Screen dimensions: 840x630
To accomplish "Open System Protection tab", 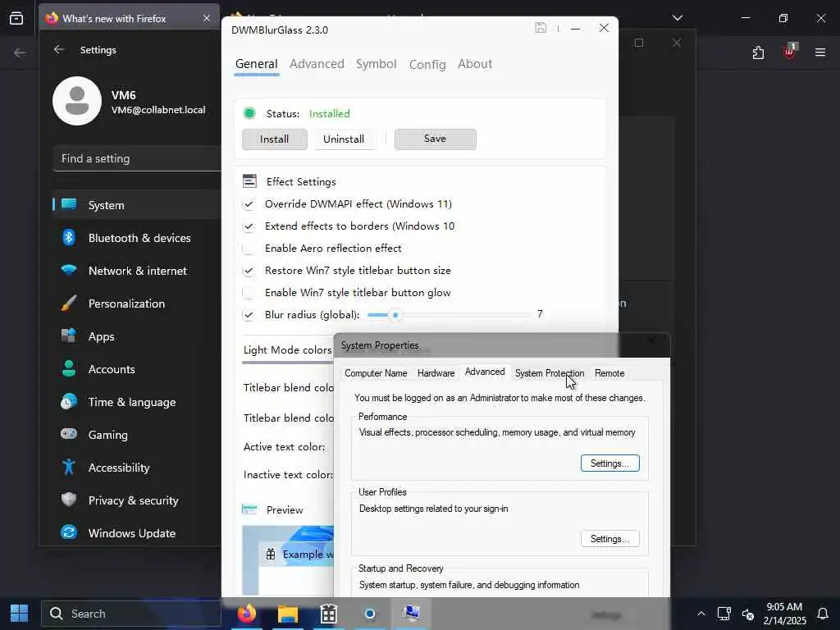I will pyautogui.click(x=549, y=373).
